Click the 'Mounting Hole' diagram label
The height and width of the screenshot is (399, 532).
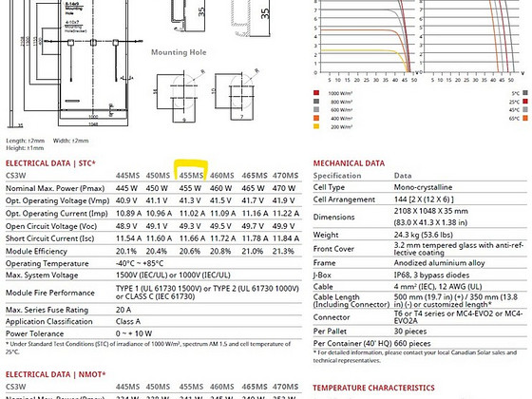click(179, 52)
